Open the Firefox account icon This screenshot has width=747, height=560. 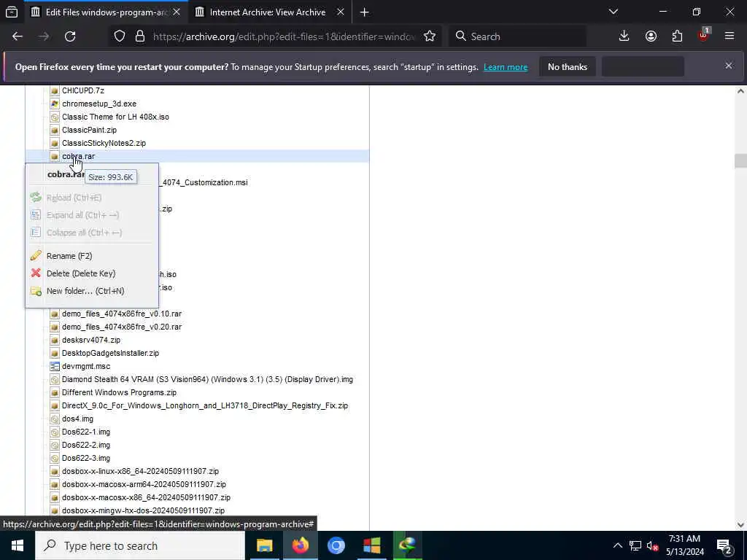point(651,36)
